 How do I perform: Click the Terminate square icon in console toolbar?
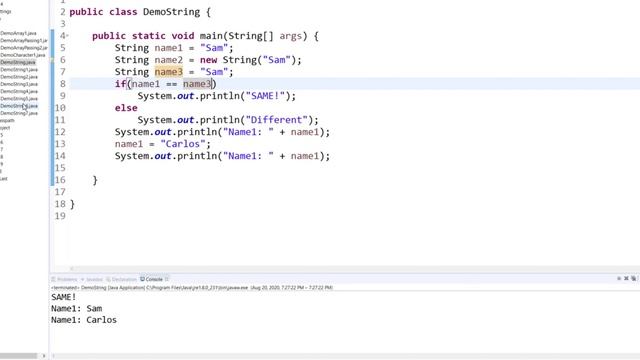tap(619, 278)
